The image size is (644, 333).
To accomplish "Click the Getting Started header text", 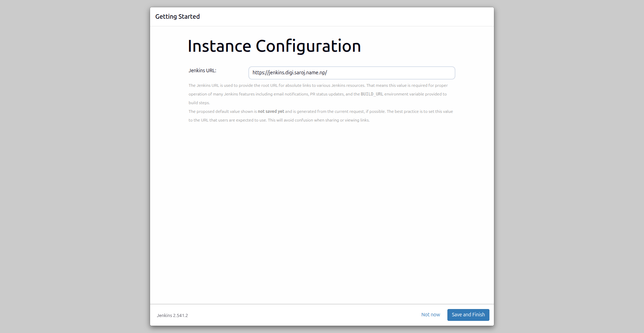I will coord(177,16).
